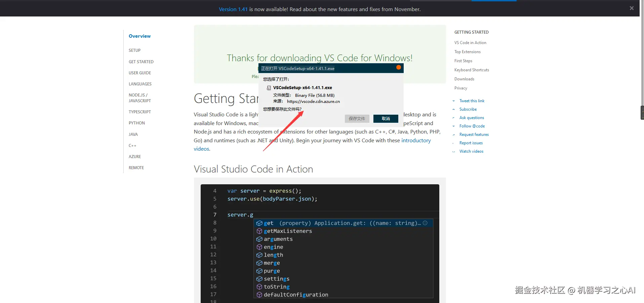Viewport: 644px width, 303px height.
Task: Click the cube icon beside getMaxListeners
Action: [x=259, y=231]
